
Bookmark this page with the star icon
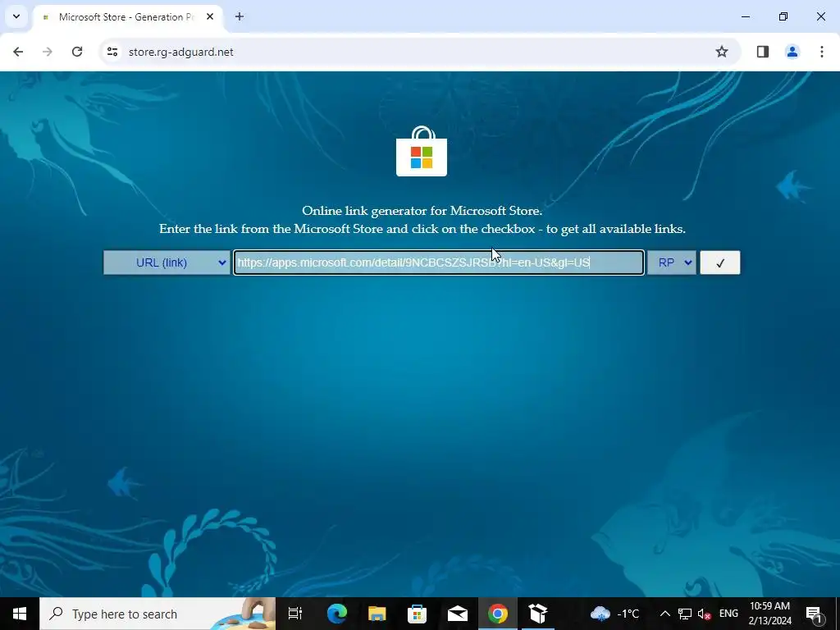(722, 52)
